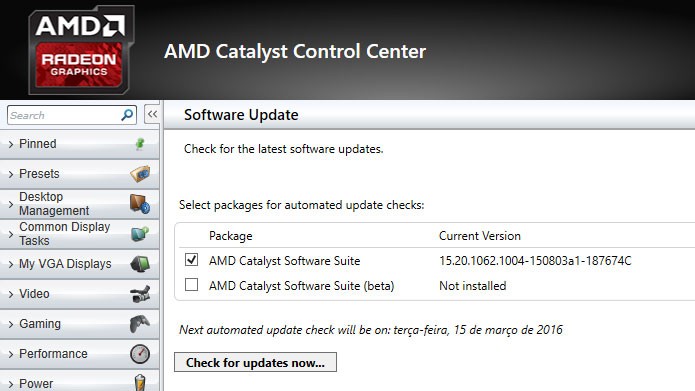Click the Common Display Tasks icon
Viewport: 695px width, 391px height.
coord(140,234)
